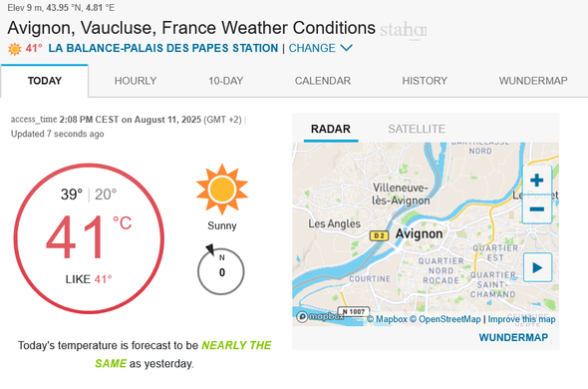Open La Balance-Palais des Papes station link

coord(163,48)
